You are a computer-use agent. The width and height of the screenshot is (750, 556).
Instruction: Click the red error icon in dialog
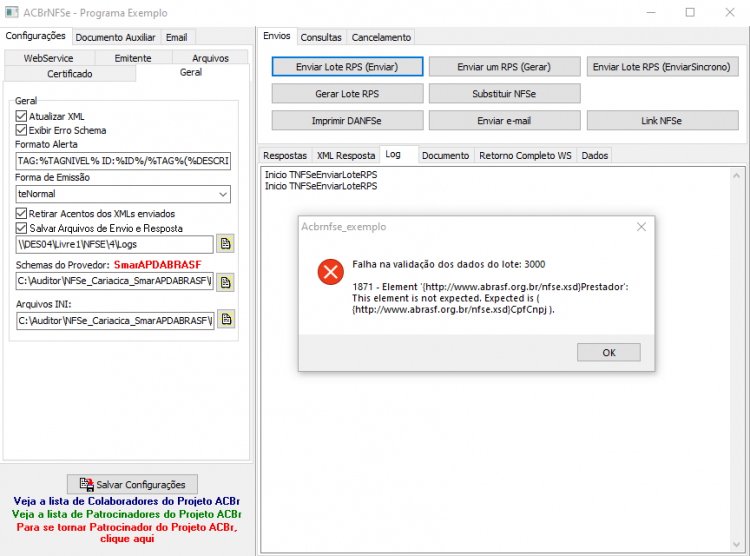[x=331, y=272]
